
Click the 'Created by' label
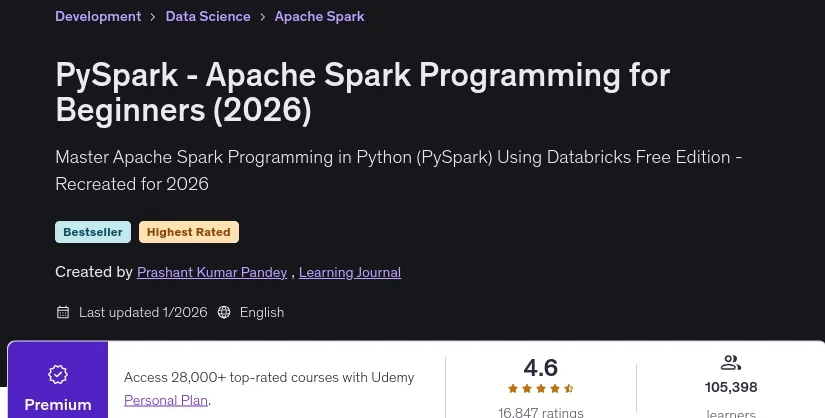pos(94,272)
